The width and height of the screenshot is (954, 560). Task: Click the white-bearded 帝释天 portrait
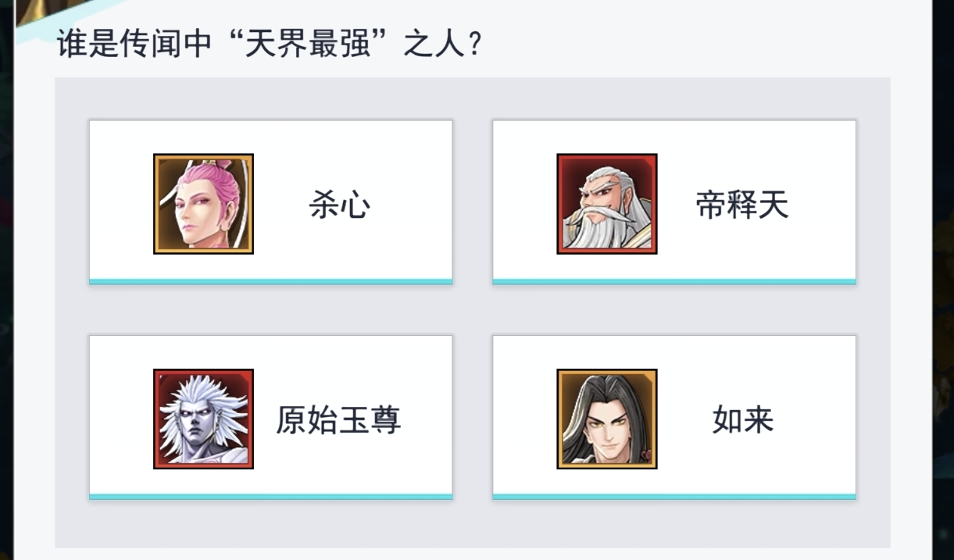(x=606, y=204)
